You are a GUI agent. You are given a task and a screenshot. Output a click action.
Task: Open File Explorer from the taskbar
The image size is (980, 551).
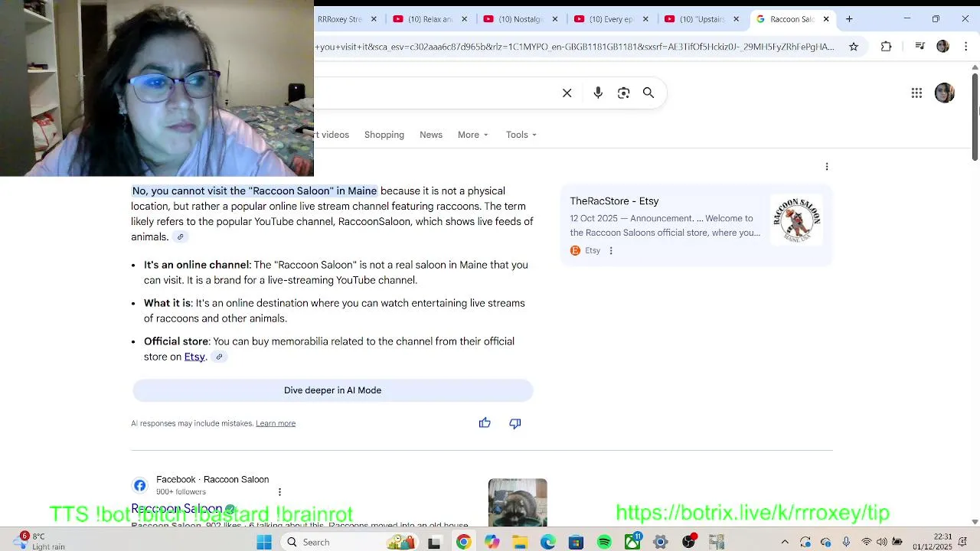pos(520,543)
